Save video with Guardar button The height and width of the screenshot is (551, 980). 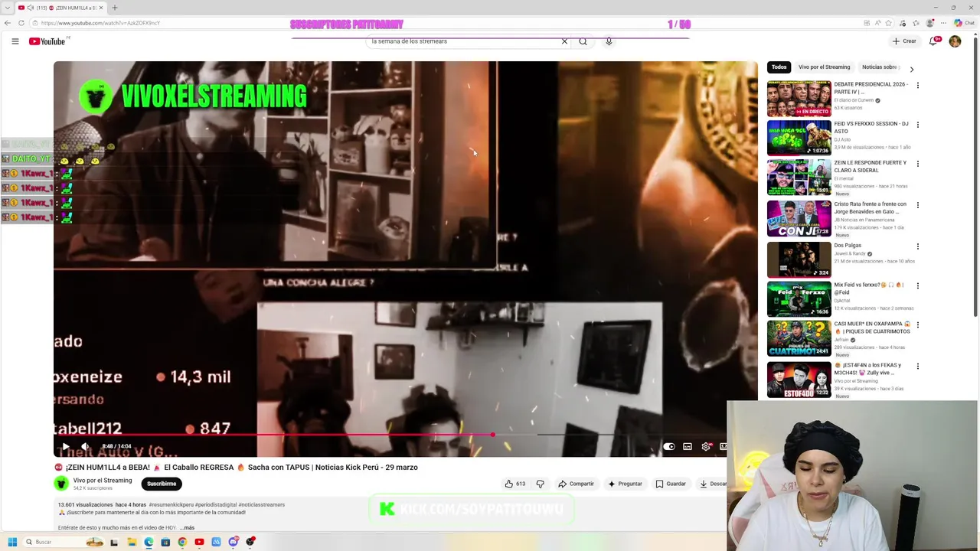[671, 484]
